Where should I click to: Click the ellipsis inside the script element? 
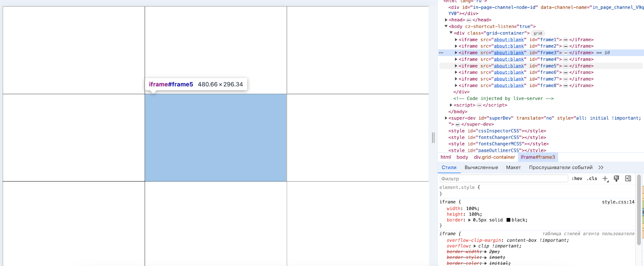point(479,105)
